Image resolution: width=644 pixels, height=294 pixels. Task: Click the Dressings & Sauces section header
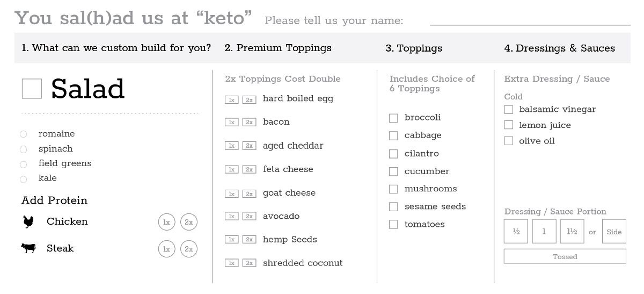559,48
